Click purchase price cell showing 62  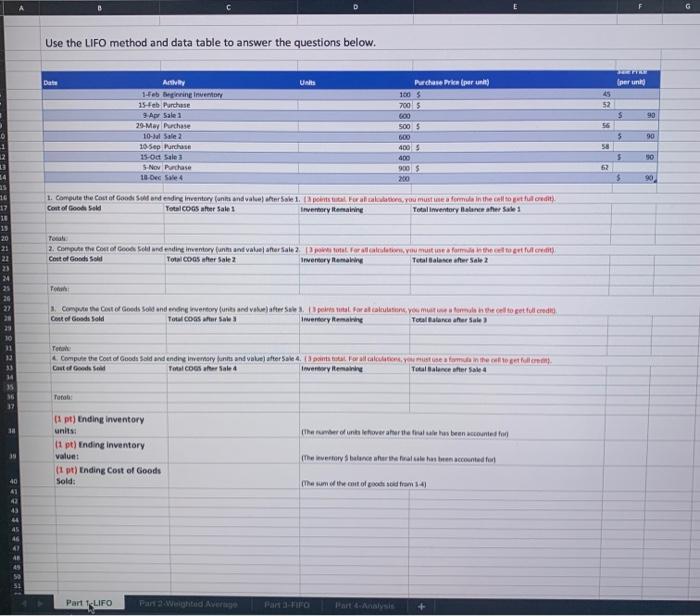click(x=512, y=168)
